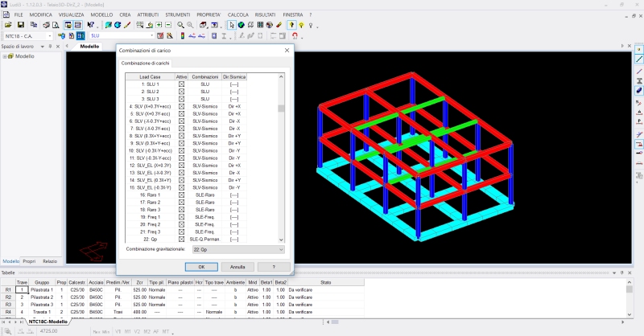Select the NTC18C-Modello bottom sheet tab

pyautogui.click(x=48, y=322)
